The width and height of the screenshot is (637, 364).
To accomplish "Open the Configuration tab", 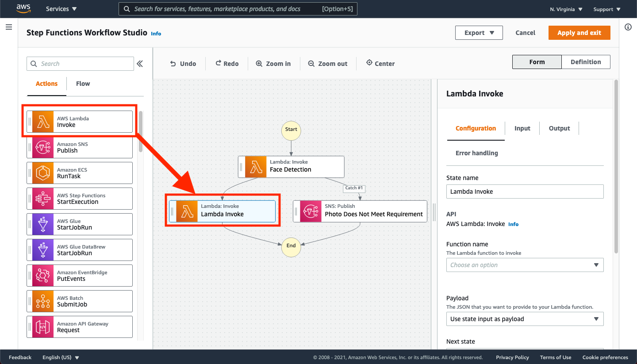I will 476,128.
